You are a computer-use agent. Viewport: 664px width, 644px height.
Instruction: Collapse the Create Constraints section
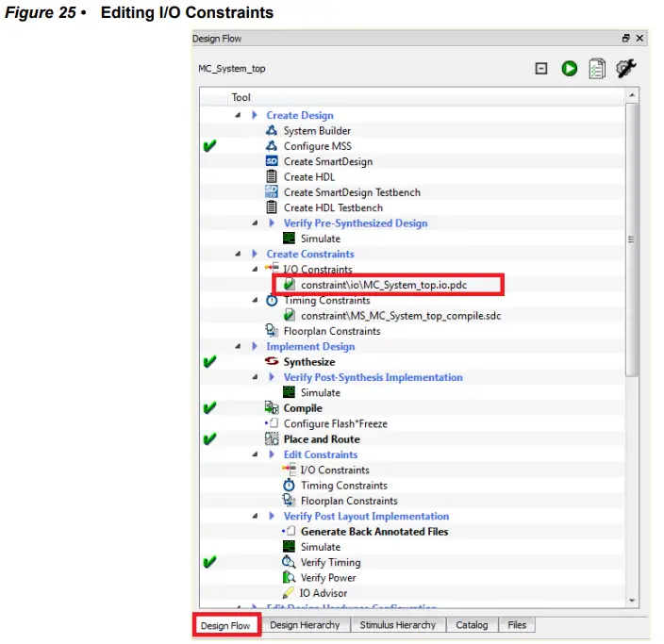[x=239, y=255]
